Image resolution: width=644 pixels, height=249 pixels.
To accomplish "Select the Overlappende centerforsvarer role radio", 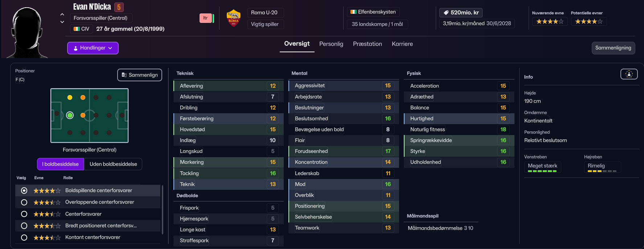I will pos(24,202).
